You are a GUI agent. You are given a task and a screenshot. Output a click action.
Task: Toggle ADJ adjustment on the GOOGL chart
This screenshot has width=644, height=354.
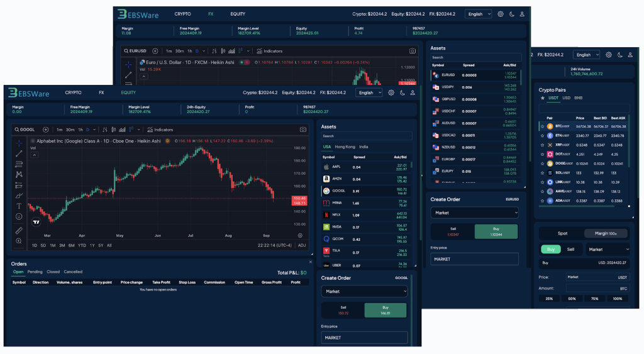click(302, 245)
